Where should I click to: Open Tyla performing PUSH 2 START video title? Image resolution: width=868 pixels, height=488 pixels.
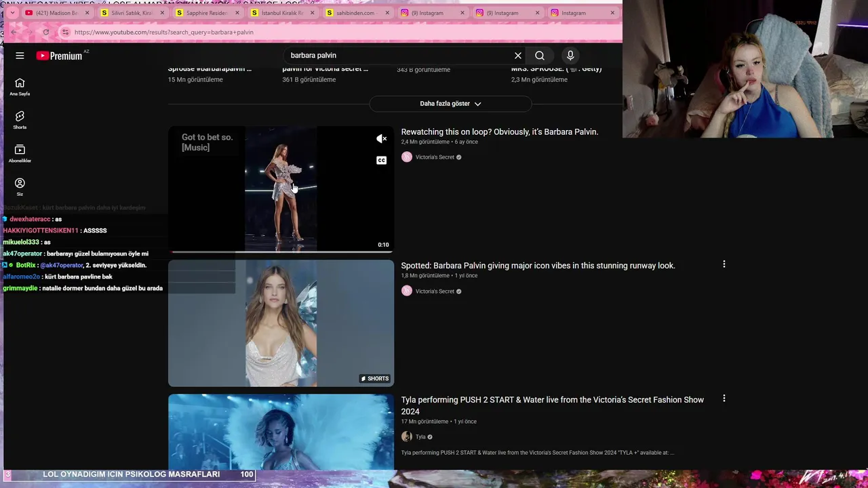point(553,405)
